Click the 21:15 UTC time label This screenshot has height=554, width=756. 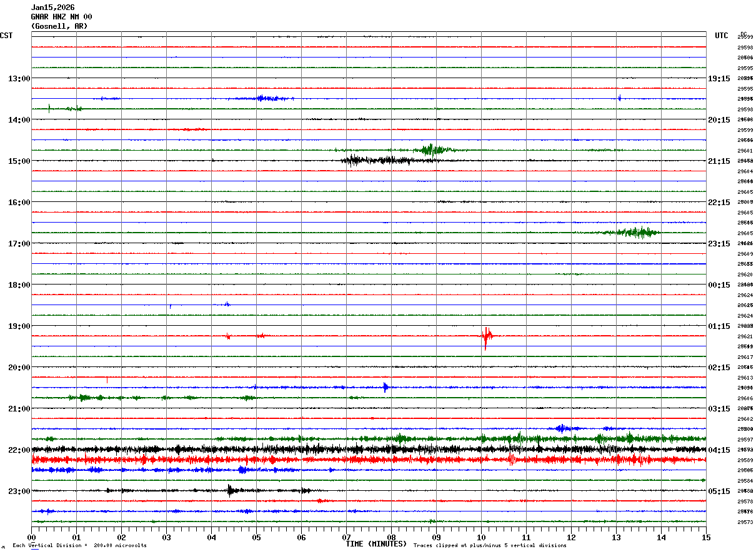pos(719,161)
